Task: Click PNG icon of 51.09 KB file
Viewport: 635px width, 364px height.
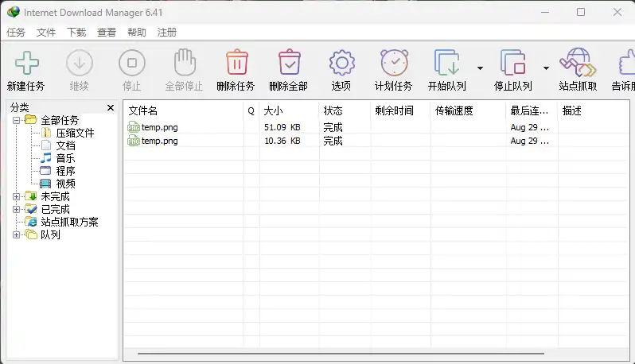Action: coord(133,127)
